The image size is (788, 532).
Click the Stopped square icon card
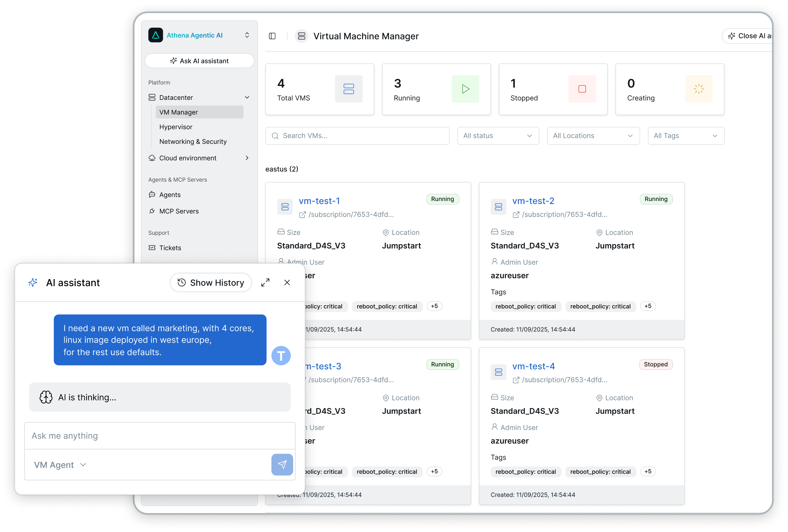coord(582,89)
